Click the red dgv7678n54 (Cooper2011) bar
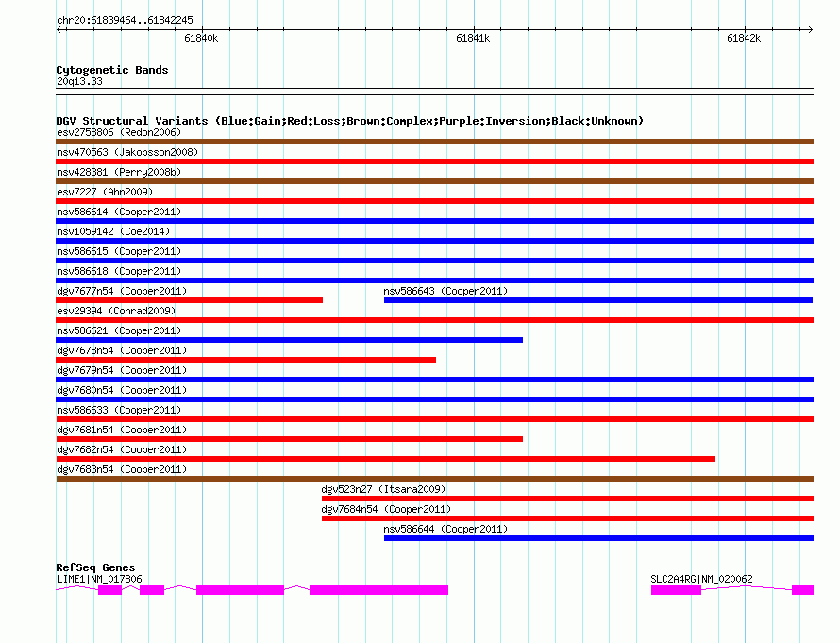The height and width of the screenshot is (643, 840). click(x=246, y=360)
